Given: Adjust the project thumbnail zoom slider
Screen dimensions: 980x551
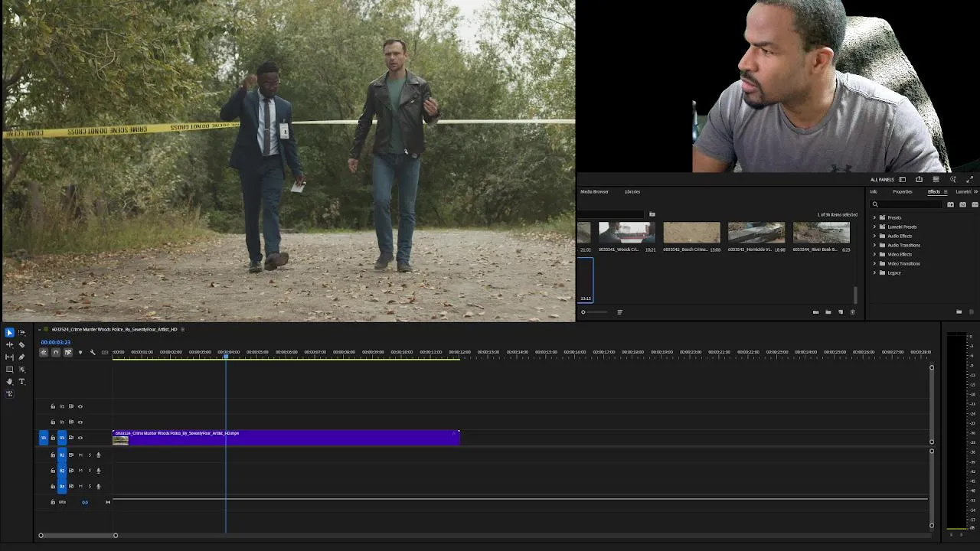Looking at the screenshot, I should point(594,312).
